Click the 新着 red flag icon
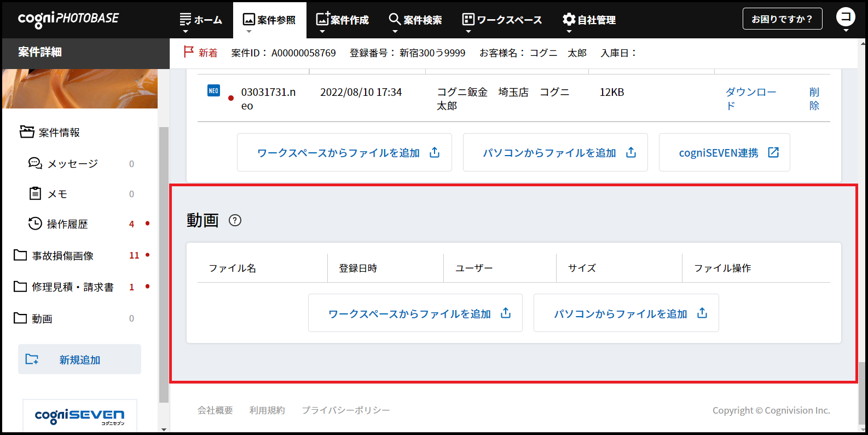Image resolution: width=868 pixels, height=435 pixels. pos(189,52)
